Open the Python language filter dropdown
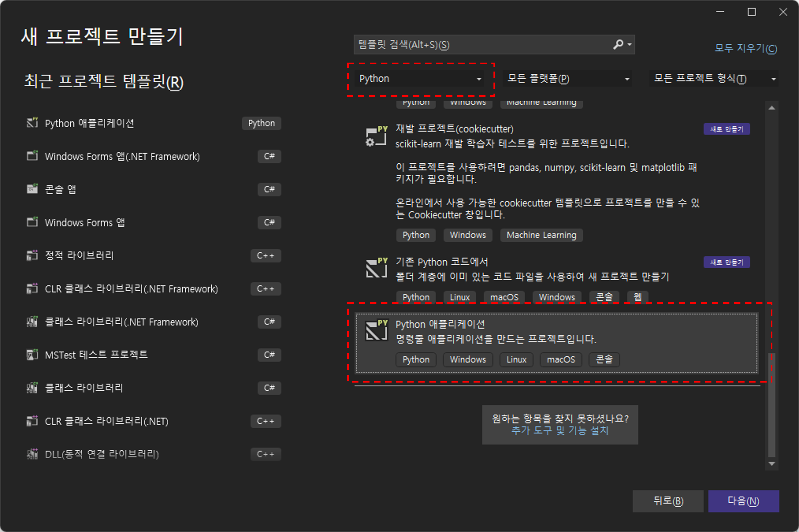799x532 pixels. (419, 79)
